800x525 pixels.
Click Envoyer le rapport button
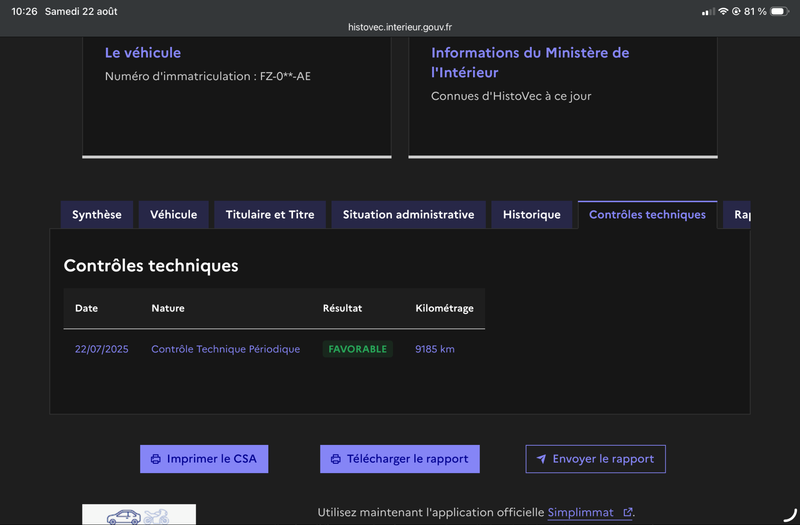pyautogui.click(x=595, y=459)
